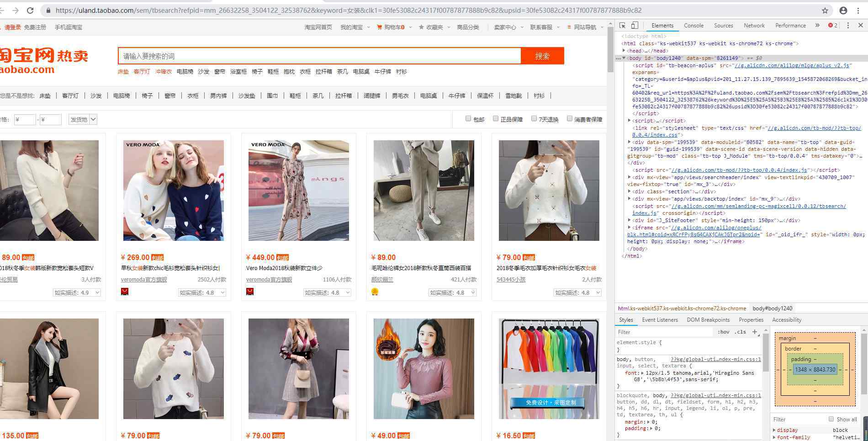Click the Styles Filter input
This screenshot has height=441, width=868.
click(665, 332)
